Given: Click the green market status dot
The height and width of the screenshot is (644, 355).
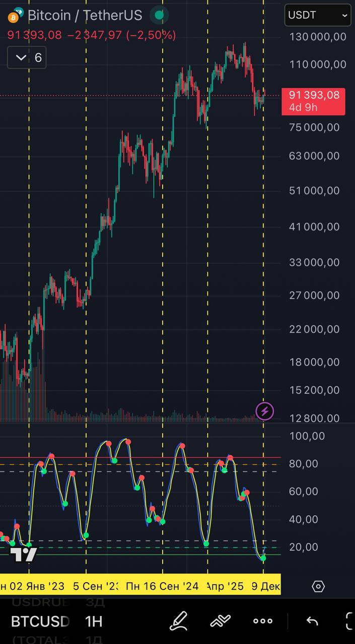Looking at the screenshot, I should point(159,16).
